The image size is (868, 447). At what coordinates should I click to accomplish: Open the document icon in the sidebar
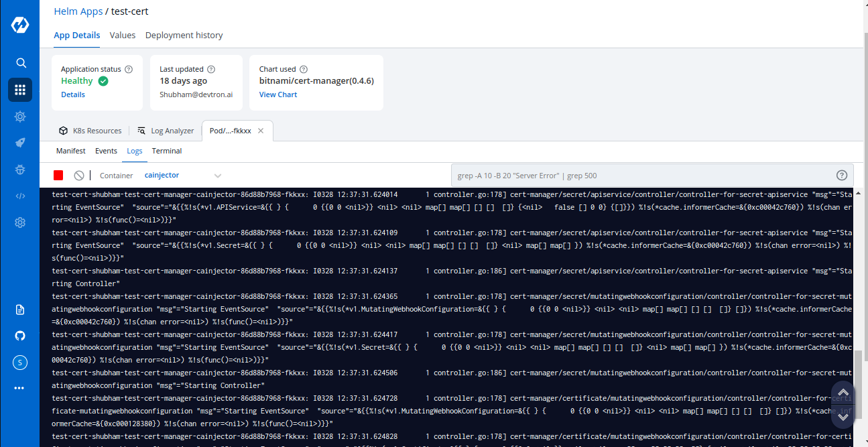20,310
